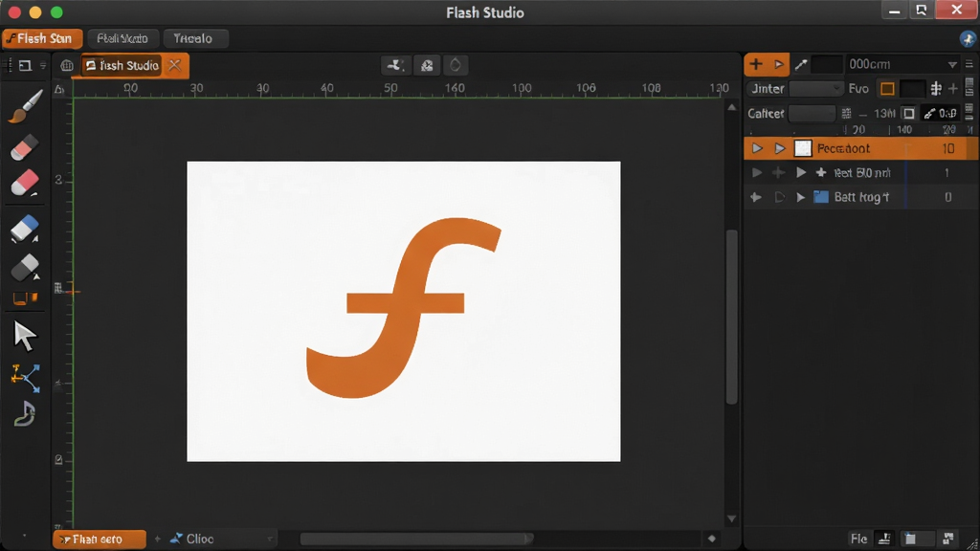The width and height of the screenshot is (980, 551).
Task: Click the align distribute icon in the Fvo row
Action: coord(936,89)
